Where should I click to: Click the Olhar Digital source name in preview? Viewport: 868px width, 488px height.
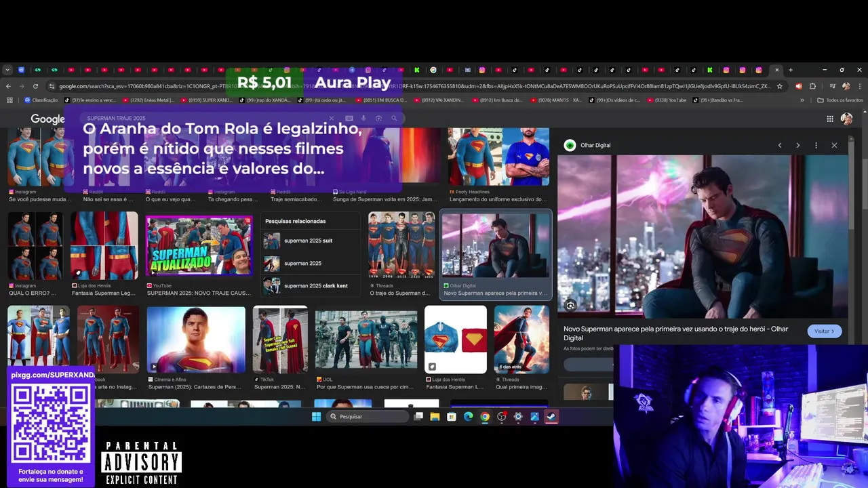(x=595, y=145)
